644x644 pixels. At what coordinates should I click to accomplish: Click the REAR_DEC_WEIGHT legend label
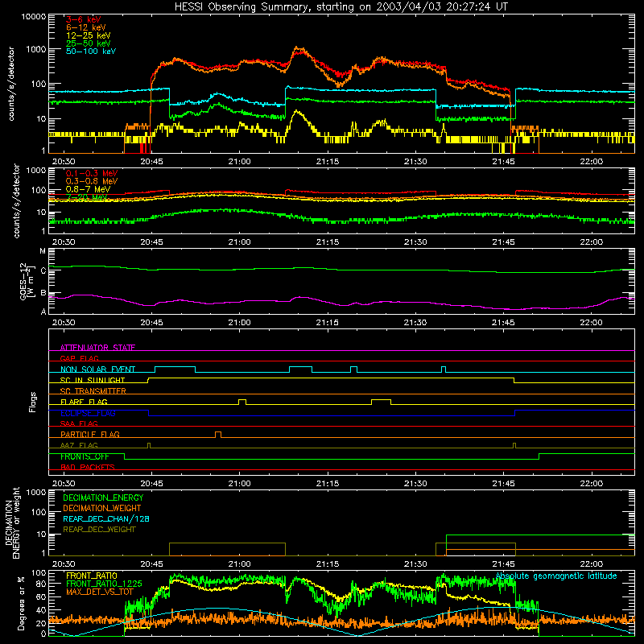point(99,530)
